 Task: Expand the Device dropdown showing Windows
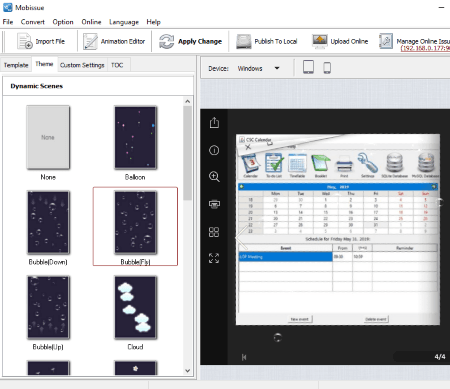pos(258,68)
